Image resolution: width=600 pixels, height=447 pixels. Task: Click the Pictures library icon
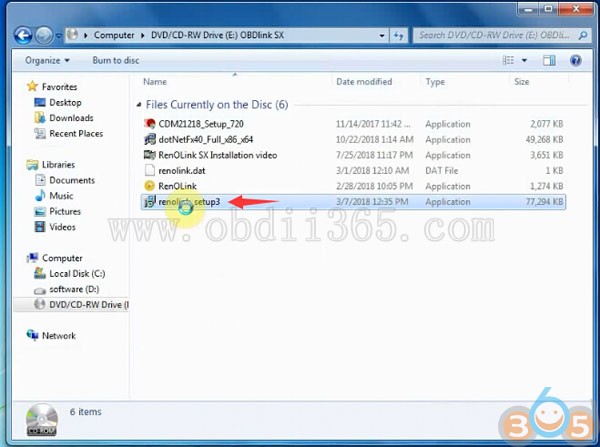tap(40, 211)
